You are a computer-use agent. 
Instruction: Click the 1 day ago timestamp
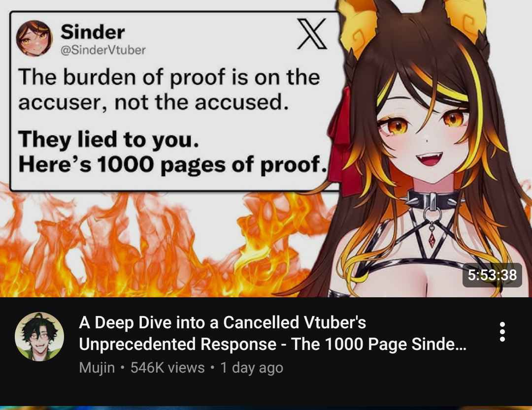point(252,368)
